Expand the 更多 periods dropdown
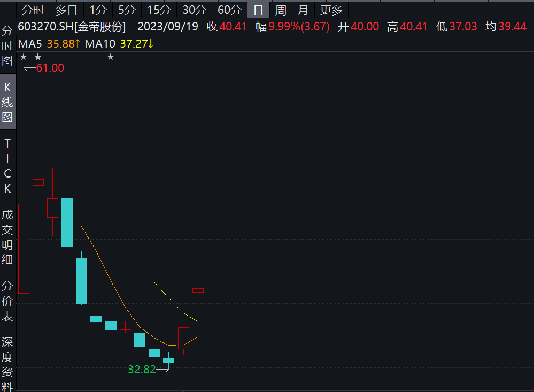 331,10
